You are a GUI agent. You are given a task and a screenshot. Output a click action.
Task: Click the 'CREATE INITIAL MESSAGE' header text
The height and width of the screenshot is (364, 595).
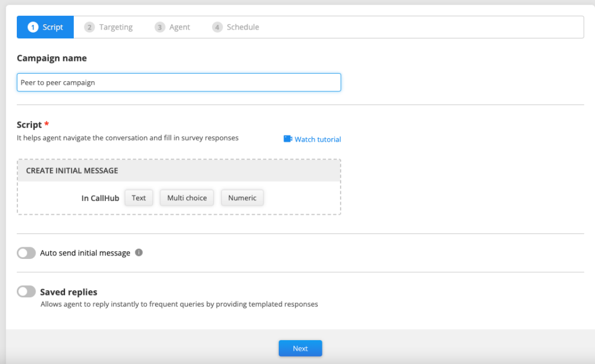(x=72, y=171)
